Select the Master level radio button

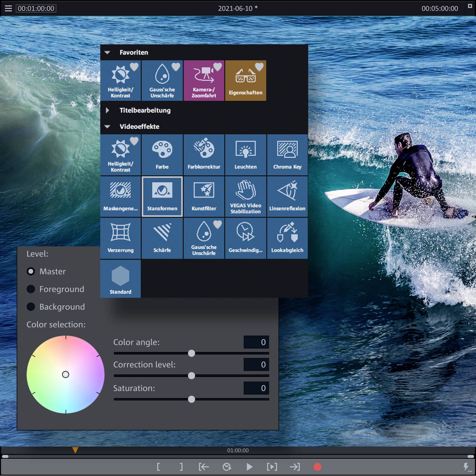pos(31,271)
